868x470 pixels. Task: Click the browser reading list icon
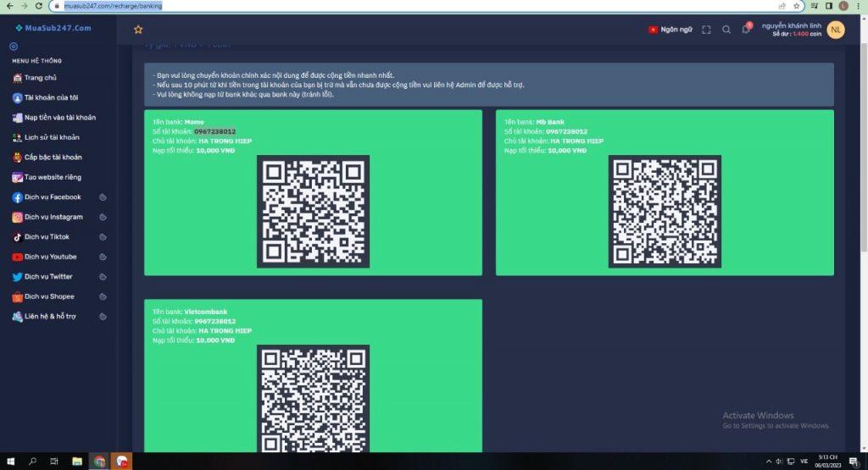coord(815,6)
